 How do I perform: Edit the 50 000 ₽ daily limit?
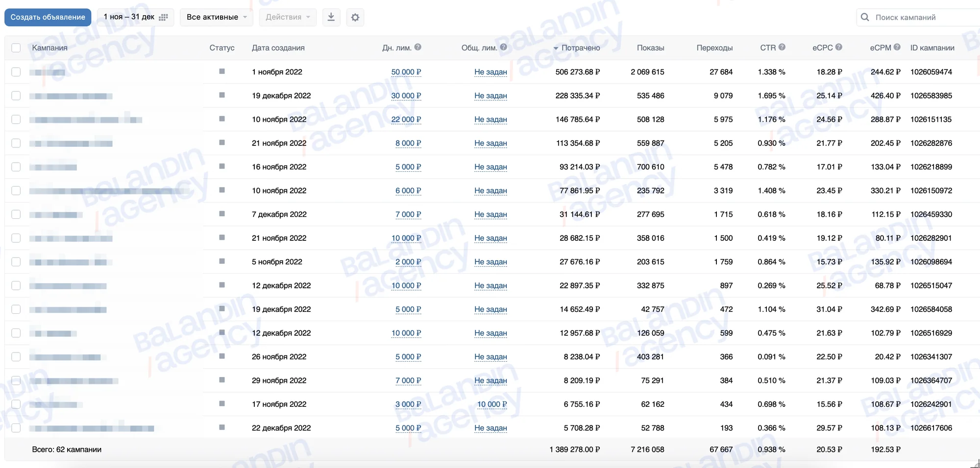click(x=406, y=72)
